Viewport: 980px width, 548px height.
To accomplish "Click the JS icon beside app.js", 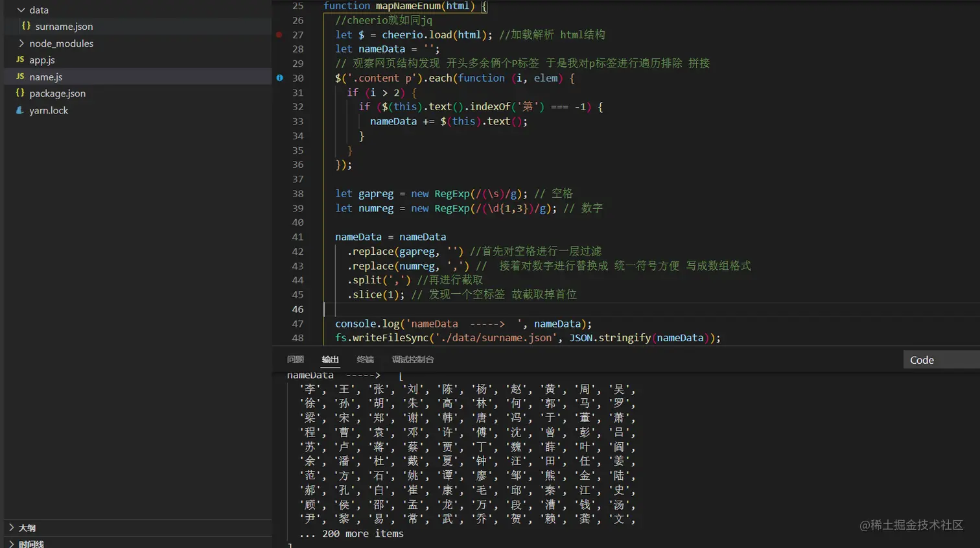I will coord(20,60).
